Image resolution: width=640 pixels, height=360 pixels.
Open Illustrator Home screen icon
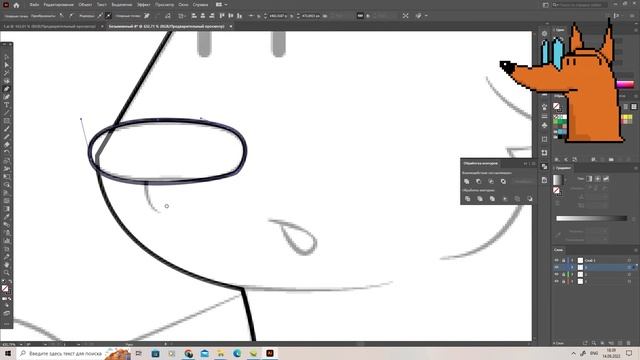coord(16,5)
